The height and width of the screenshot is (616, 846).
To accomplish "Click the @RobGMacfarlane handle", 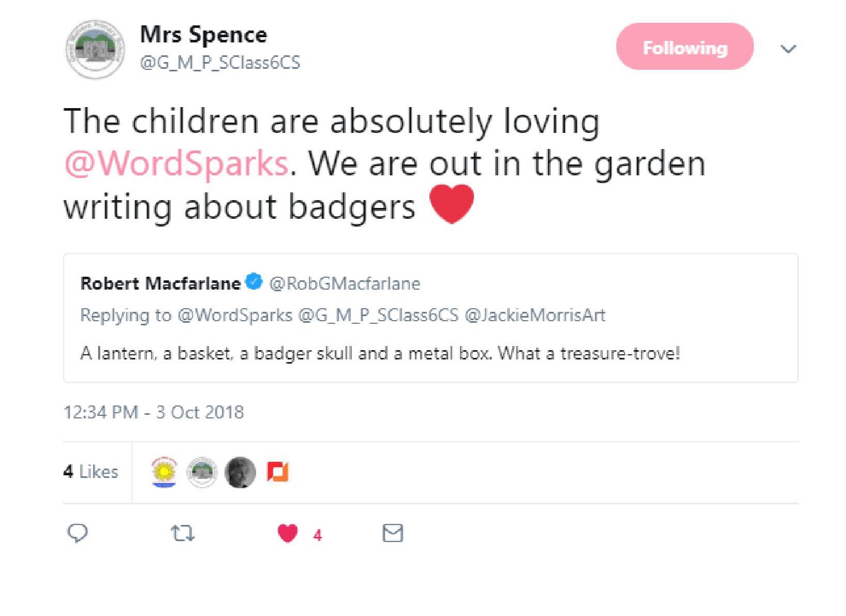I will (345, 283).
